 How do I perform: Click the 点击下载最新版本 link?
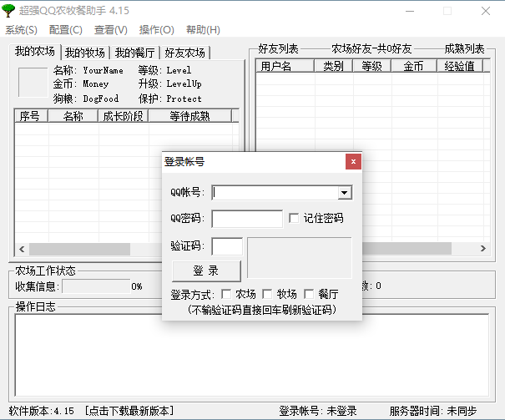(129, 411)
